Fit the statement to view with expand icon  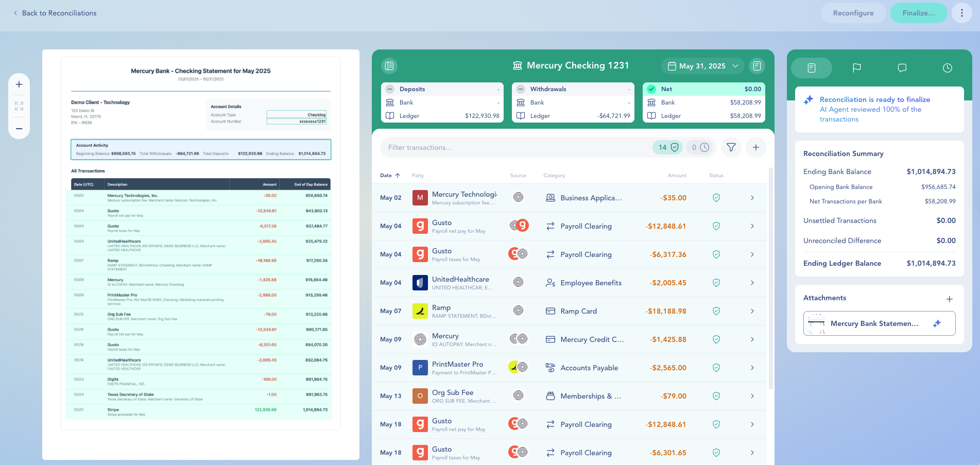click(19, 106)
